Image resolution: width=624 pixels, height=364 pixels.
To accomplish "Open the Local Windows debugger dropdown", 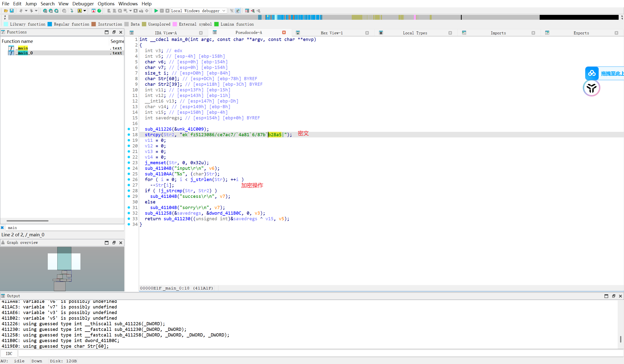I will (x=224, y=11).
